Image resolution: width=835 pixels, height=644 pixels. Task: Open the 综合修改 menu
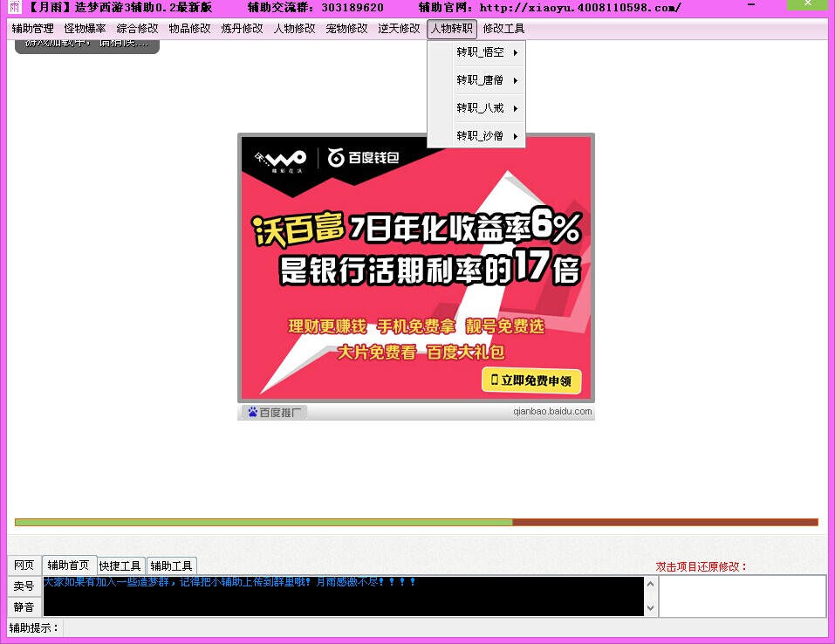tap(137, 29)
